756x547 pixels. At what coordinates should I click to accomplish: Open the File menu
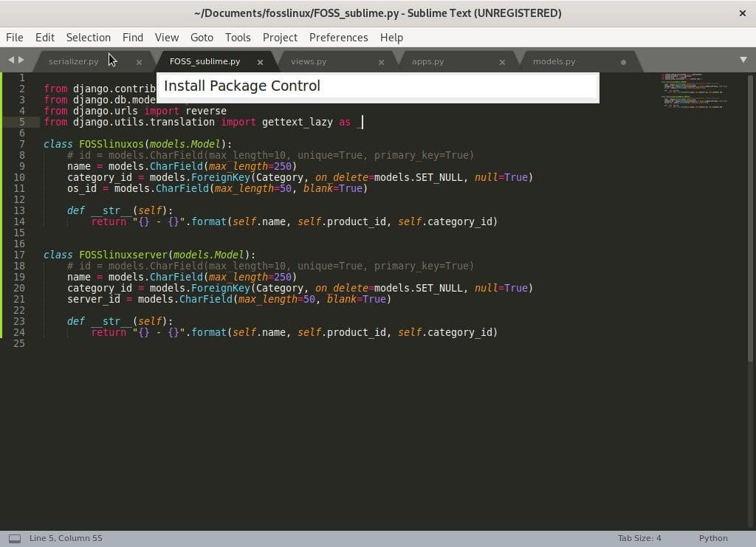(14, 37)
